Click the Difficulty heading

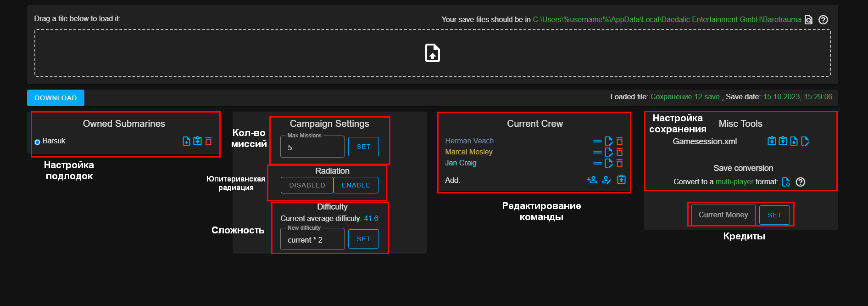pyautogui.click(x=332, y=207)
